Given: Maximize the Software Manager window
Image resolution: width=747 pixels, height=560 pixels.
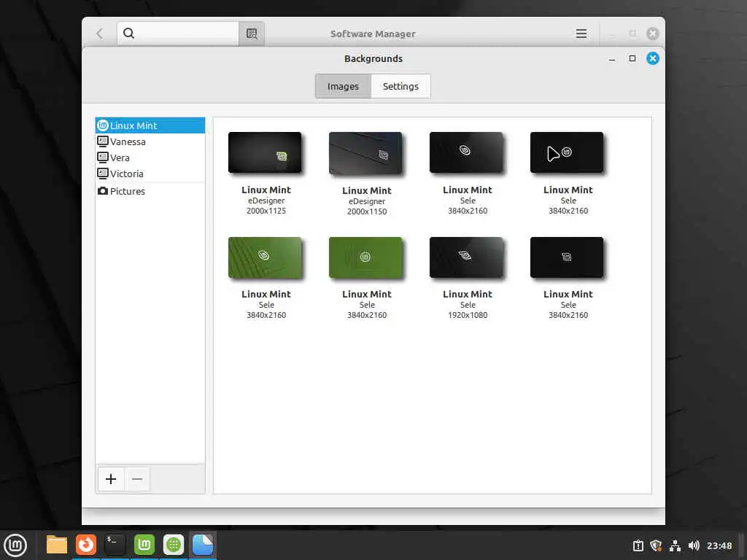Looking at the screenshot, I should coord(632,34).
